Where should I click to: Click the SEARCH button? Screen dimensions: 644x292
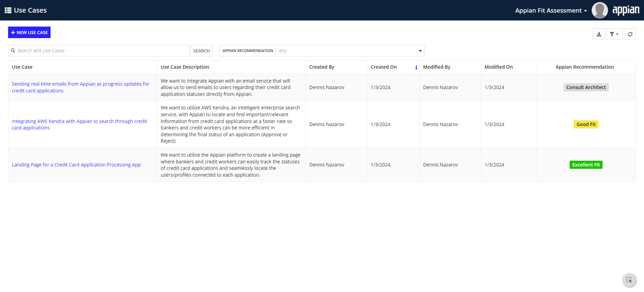[x=201, y=51]
